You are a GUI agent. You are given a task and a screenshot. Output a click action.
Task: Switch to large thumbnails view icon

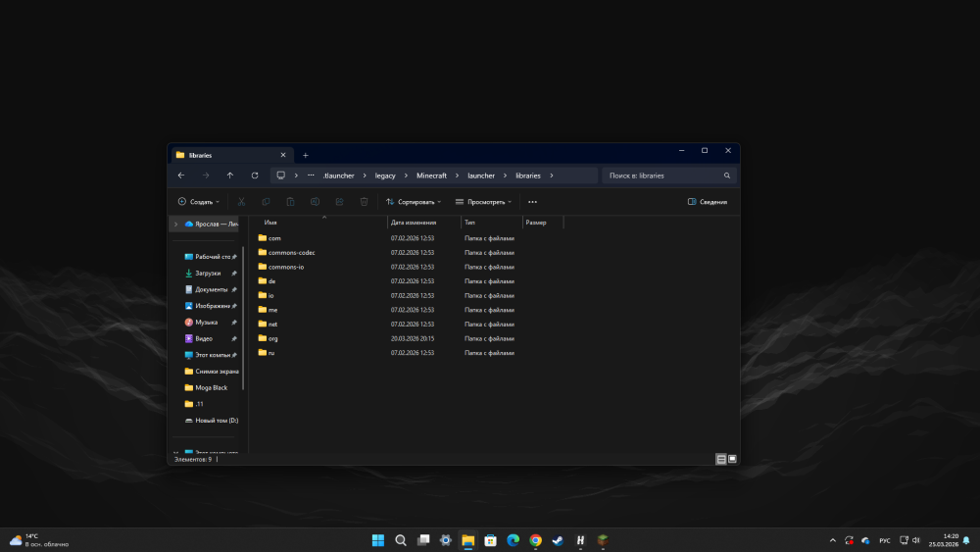[732, 459]
